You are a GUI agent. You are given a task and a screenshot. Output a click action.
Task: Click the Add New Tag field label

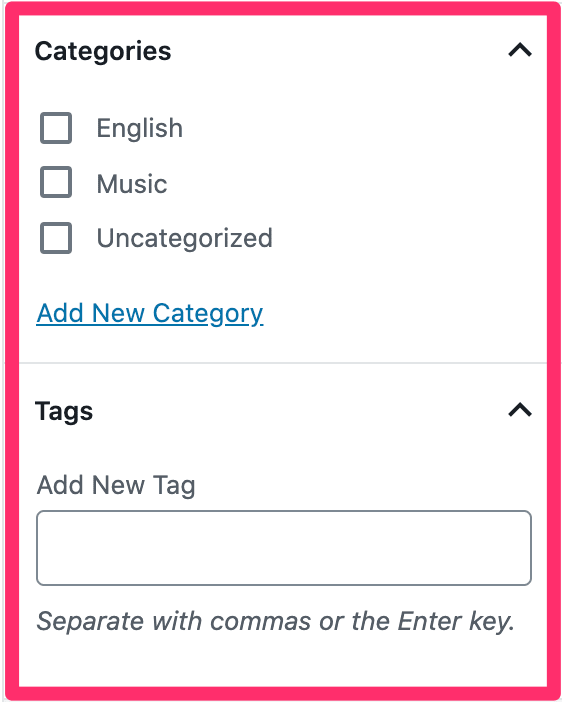pyautogui.click(x=116, y=485)
